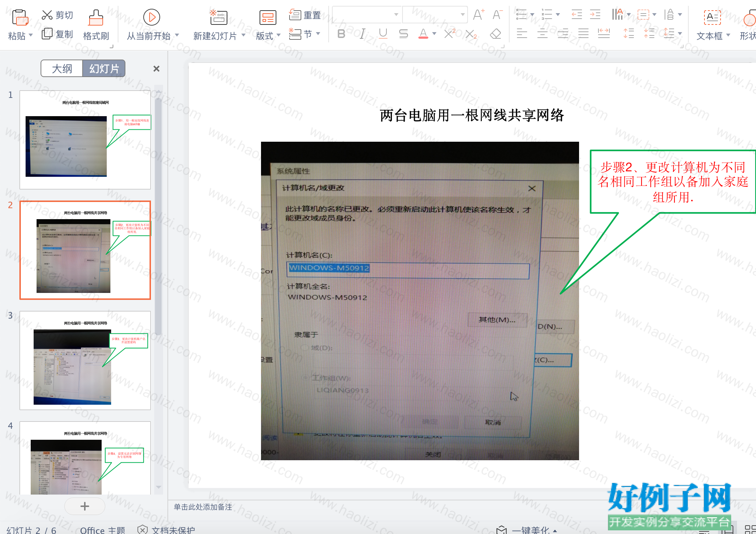Click the slide title text

(472, 115)
